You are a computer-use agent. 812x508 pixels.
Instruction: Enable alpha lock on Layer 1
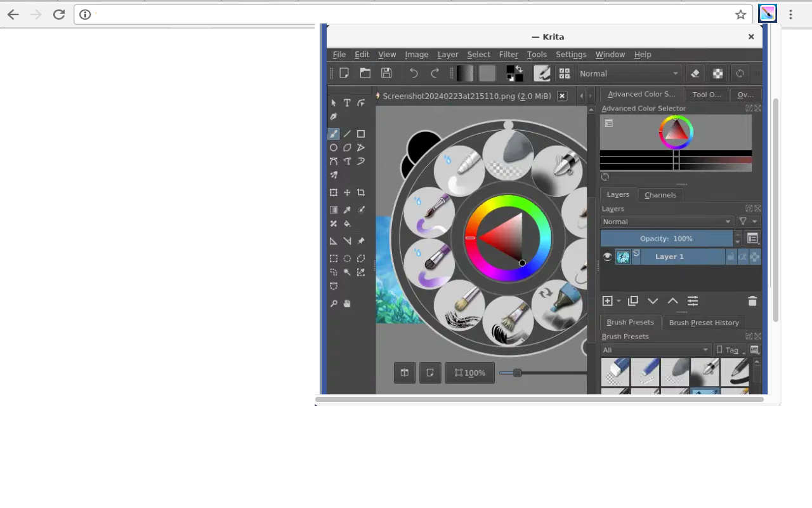pyautogui.click(x=743, y=257)
